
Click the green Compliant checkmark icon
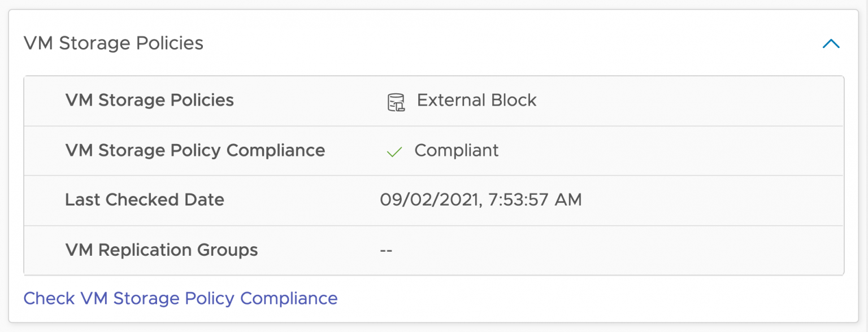tap(394, 151)
